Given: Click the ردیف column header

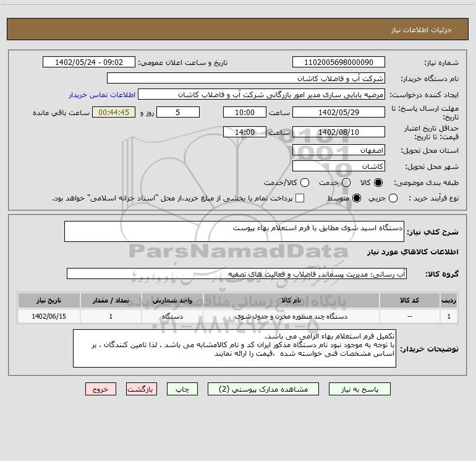Looking at the screenshot, I should point(449,300).
